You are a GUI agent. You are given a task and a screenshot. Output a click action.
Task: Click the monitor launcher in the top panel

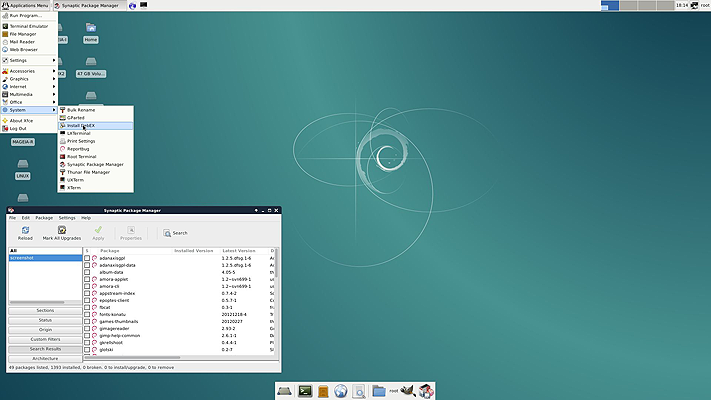point(143,5)
